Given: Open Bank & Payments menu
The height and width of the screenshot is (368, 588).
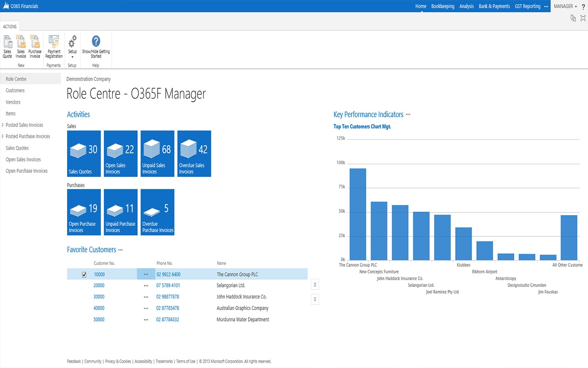Looking at the screenshot, I should [x=494, y=6].
